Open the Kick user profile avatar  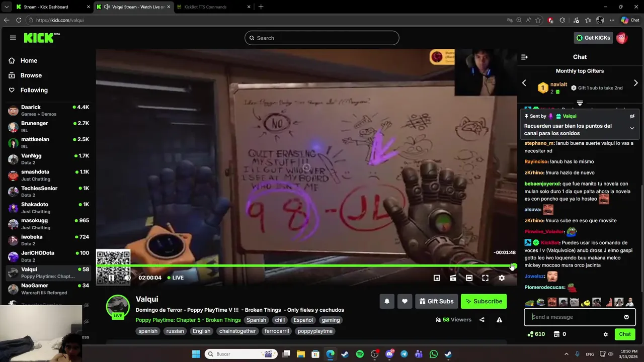tap(622, 38)
